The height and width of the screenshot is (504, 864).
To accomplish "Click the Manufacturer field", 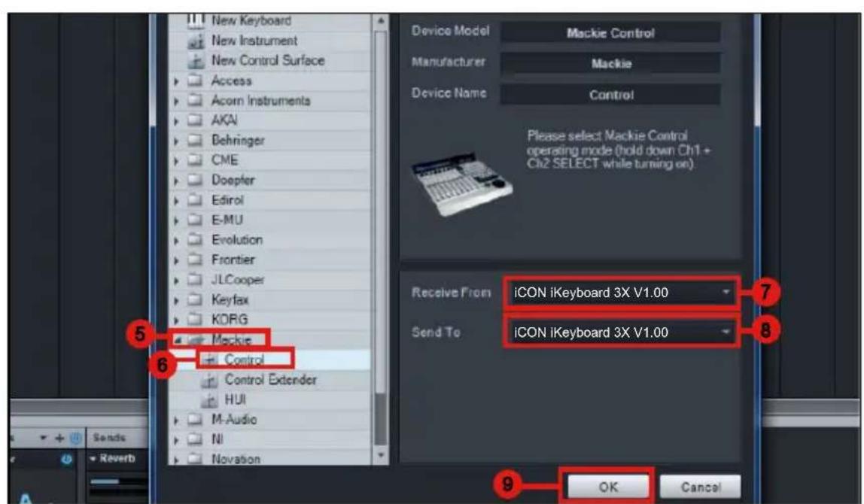I will pyautogui.click(x=610, y=63).
